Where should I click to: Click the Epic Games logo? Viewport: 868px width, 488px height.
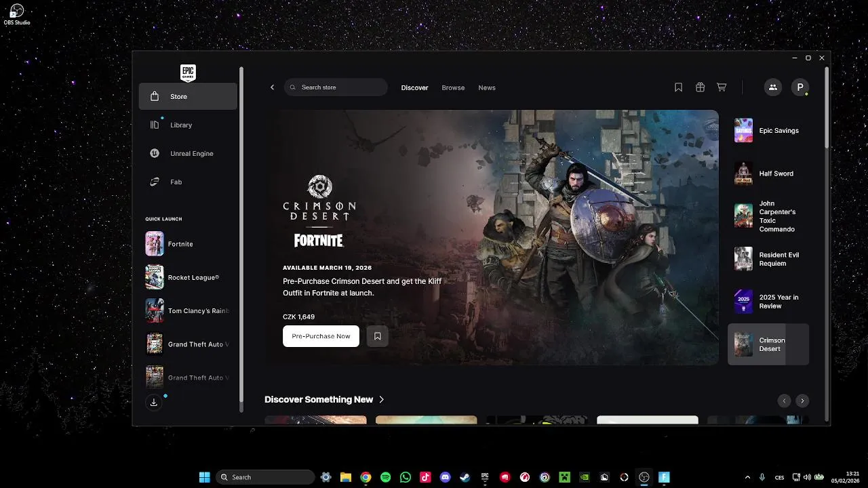(188, 73)
